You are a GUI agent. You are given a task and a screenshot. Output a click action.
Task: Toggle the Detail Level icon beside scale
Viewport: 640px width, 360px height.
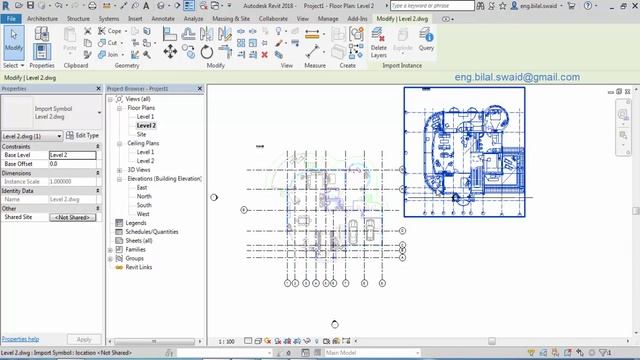coord(248,341)
